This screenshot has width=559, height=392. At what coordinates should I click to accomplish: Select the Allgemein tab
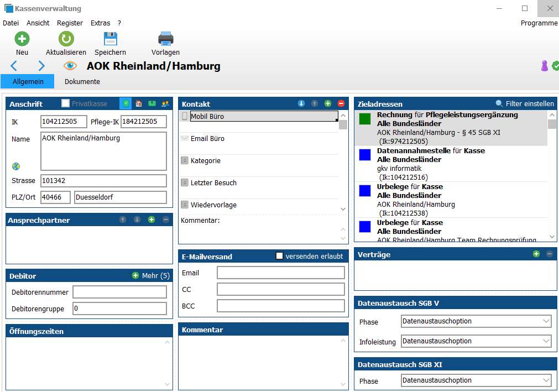(x=28, y=81)
